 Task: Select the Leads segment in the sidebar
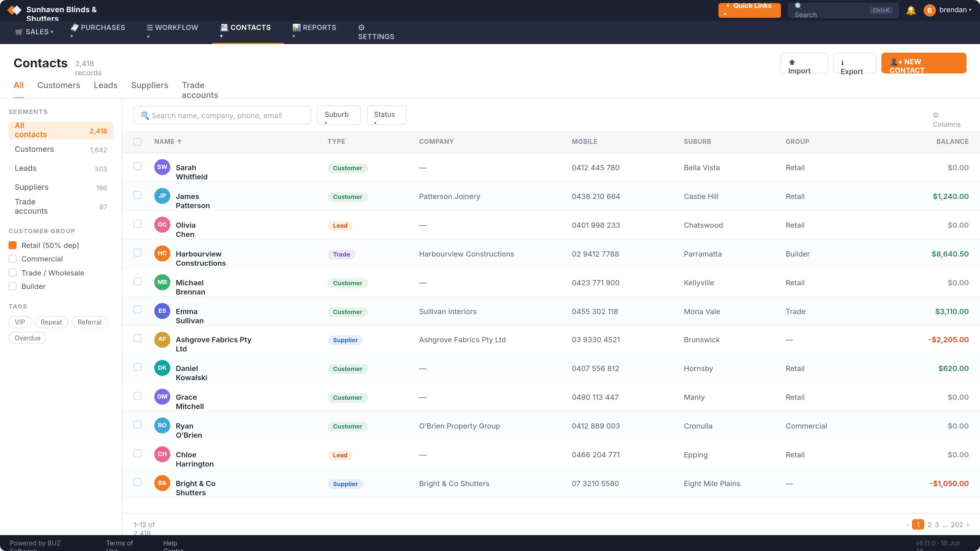(x=61, y=168)
